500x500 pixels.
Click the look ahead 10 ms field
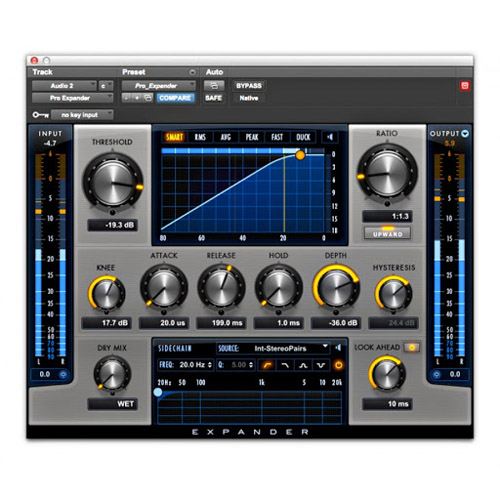(x=387, y=404)
